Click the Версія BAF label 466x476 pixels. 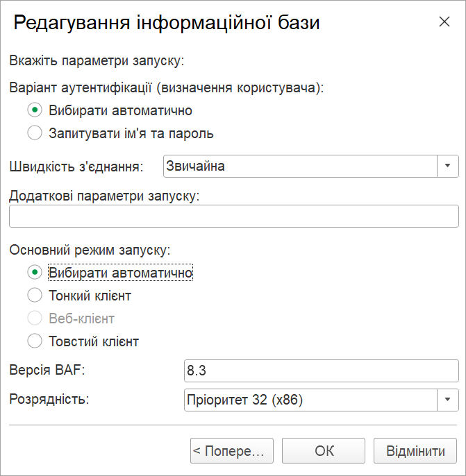[x=47, y=370]
